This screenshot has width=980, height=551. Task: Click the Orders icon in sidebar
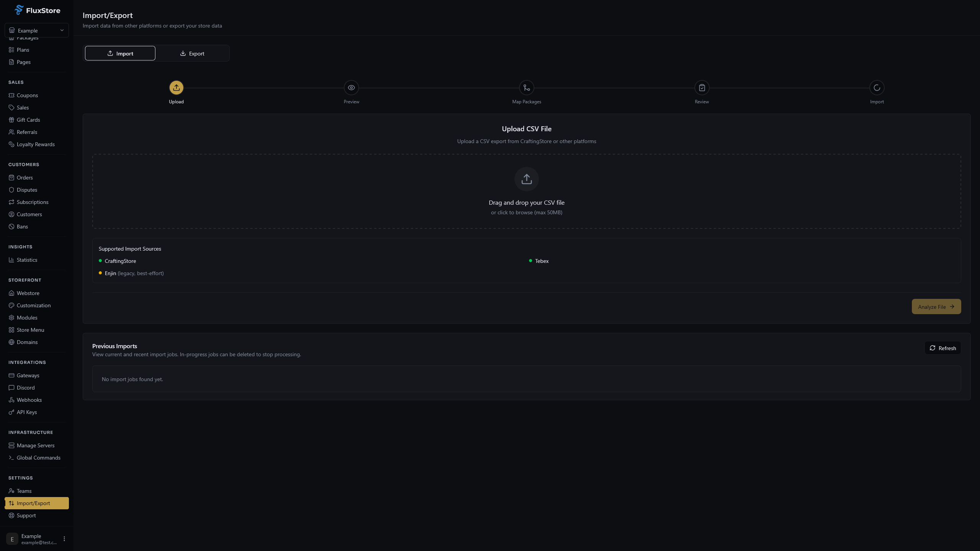pyautogui.click(x=11, y=178)
